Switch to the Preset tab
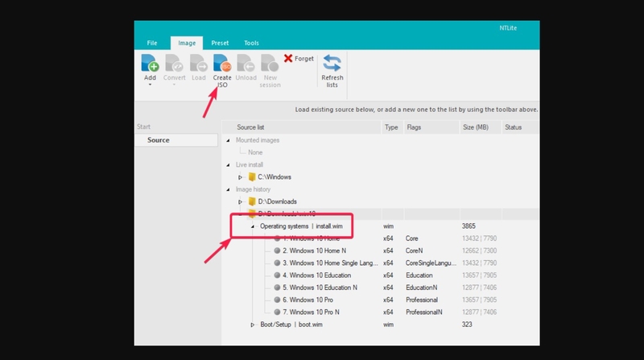Viewport: 644px width, 360px height. [220, 43]
